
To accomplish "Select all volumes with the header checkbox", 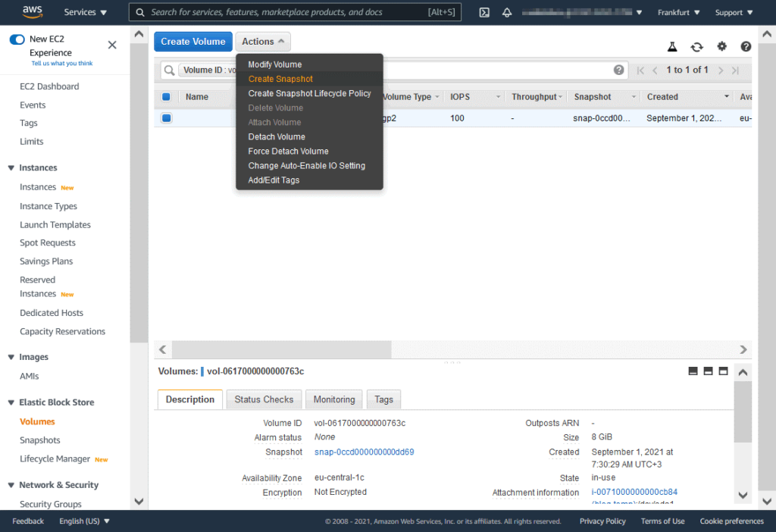I will (x=167, y=96).
